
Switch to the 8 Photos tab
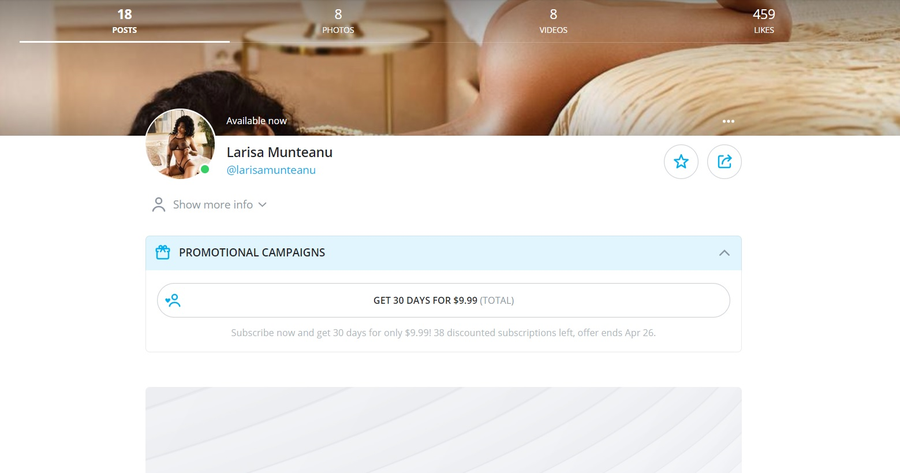click(338, 21)
